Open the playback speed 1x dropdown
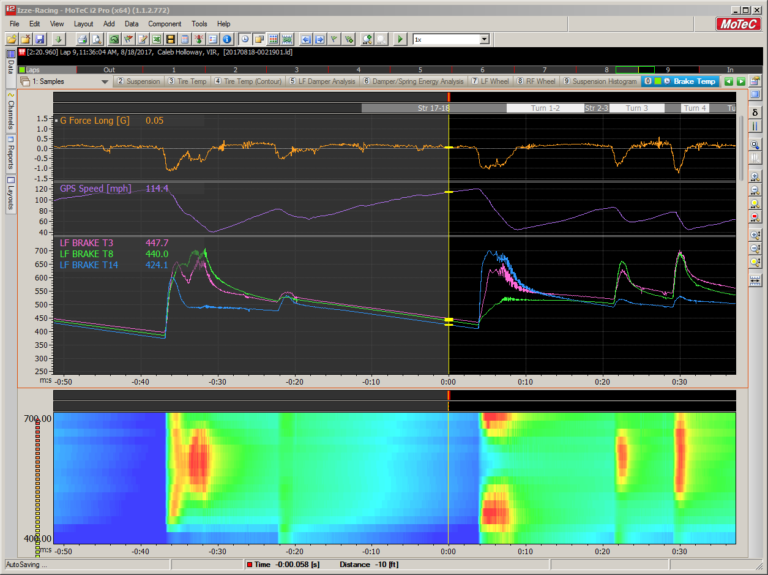 coord(484,39)
